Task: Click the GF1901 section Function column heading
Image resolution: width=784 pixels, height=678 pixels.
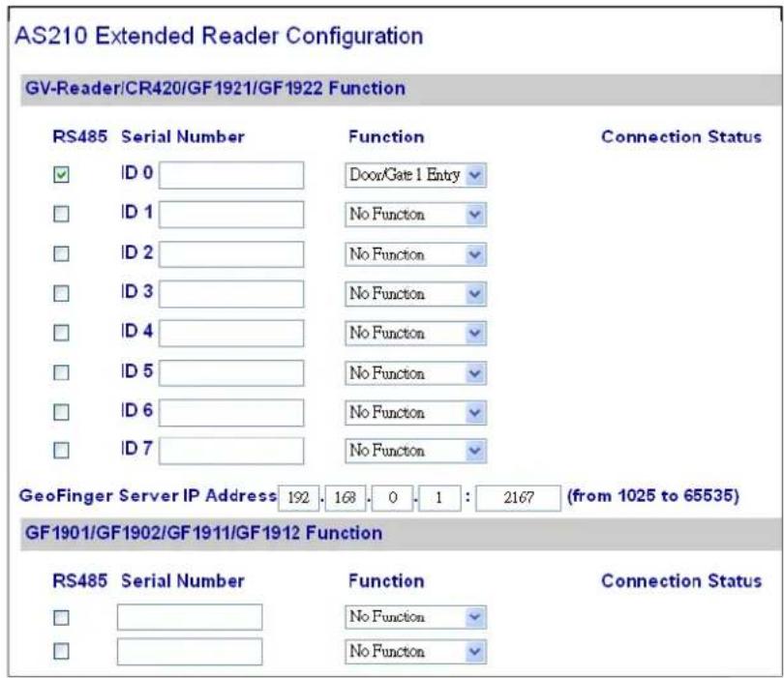Action: coord(386,581)
